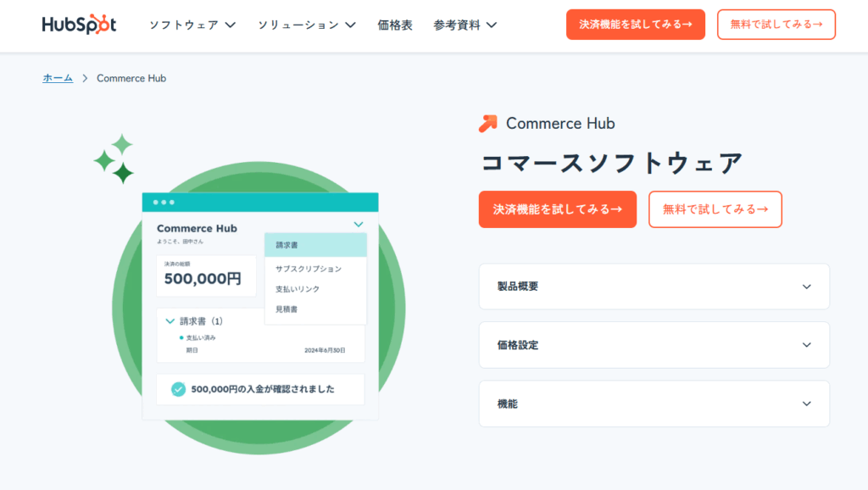This screenshot has height=490, width=868.
Task: Click the header 無料で試してみる button
Action: (776, 25)
